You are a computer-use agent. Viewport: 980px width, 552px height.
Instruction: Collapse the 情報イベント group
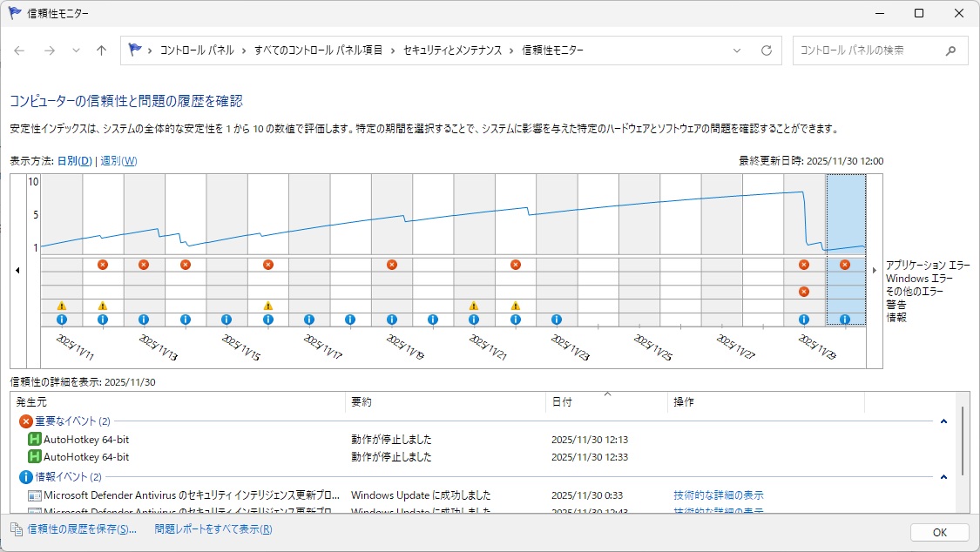943,477
